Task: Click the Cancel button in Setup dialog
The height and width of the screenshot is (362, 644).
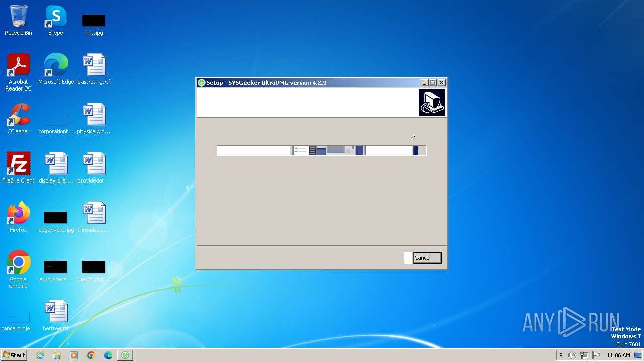Action: pyautogui.click(x=427, y=258)
